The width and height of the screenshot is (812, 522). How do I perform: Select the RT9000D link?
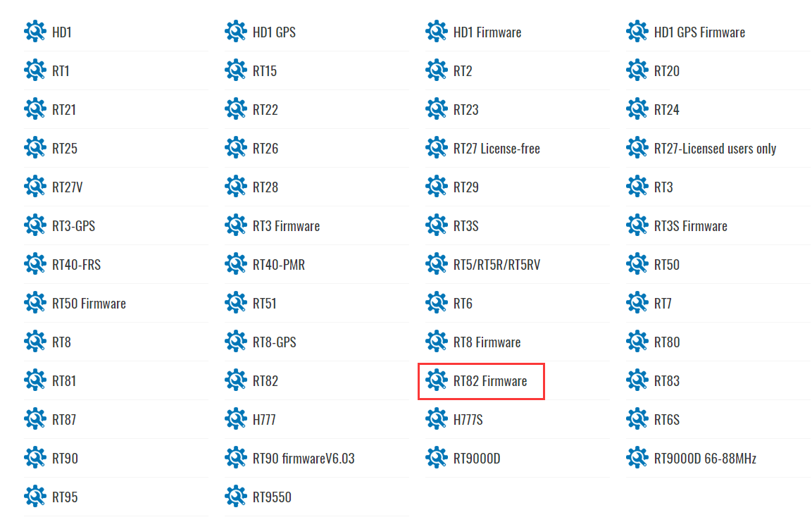[x=477, y=459]
